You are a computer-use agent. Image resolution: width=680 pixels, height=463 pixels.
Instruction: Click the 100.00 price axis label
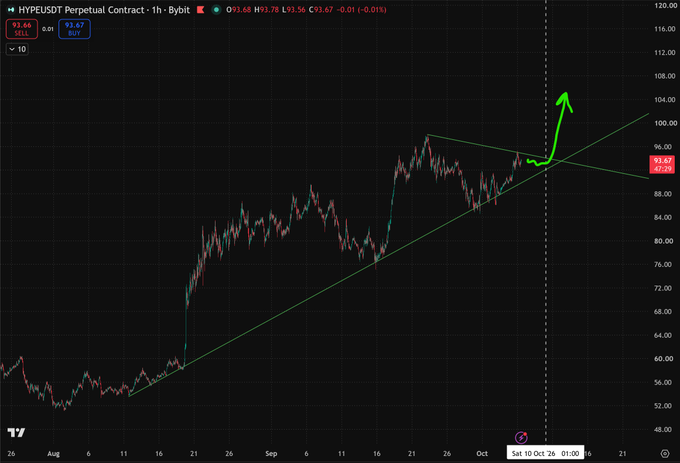coord(664,123)
